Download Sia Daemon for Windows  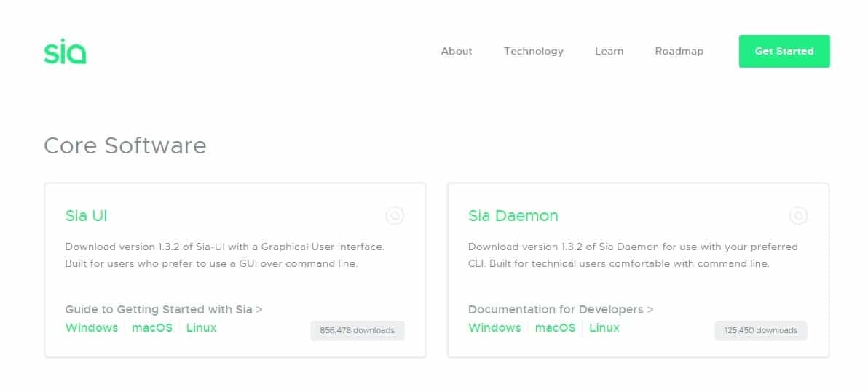[494, 328]
